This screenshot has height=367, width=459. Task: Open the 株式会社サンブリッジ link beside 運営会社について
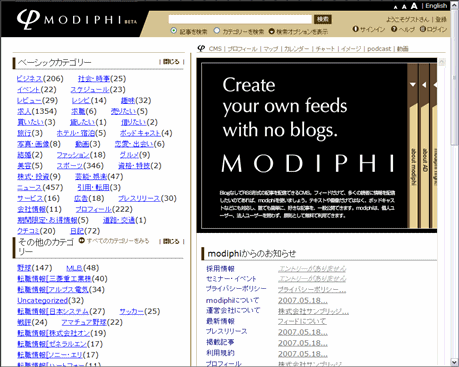[313, 311]
